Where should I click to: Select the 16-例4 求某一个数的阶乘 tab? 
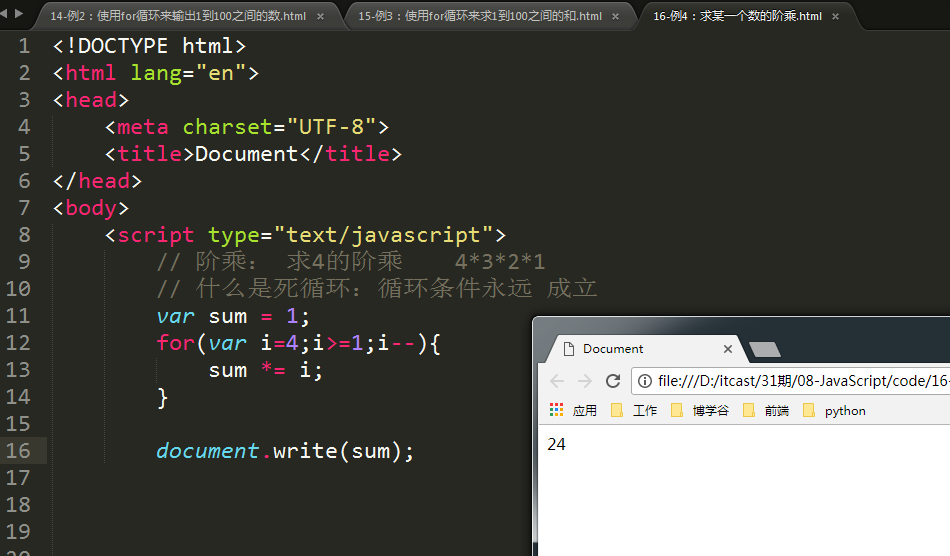pos(737,16)
